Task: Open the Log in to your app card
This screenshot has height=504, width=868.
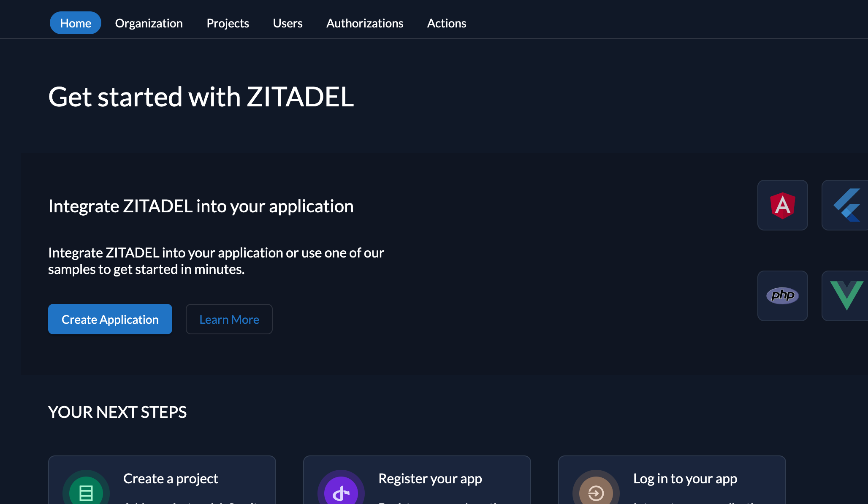Action: [672, 481]
